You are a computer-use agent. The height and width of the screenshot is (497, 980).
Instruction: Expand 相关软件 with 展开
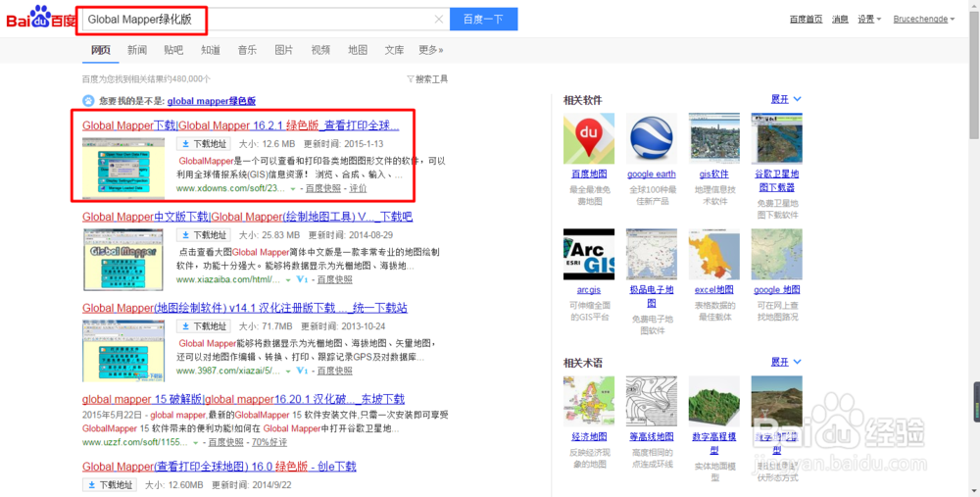click(x=786, y=99)
